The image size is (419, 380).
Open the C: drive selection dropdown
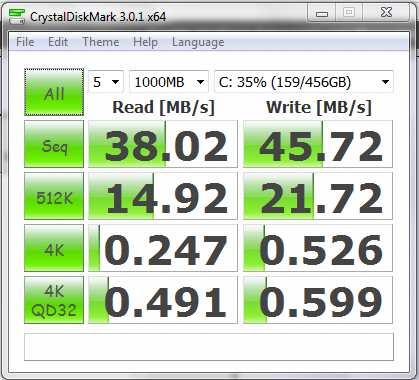coord(304,82)
